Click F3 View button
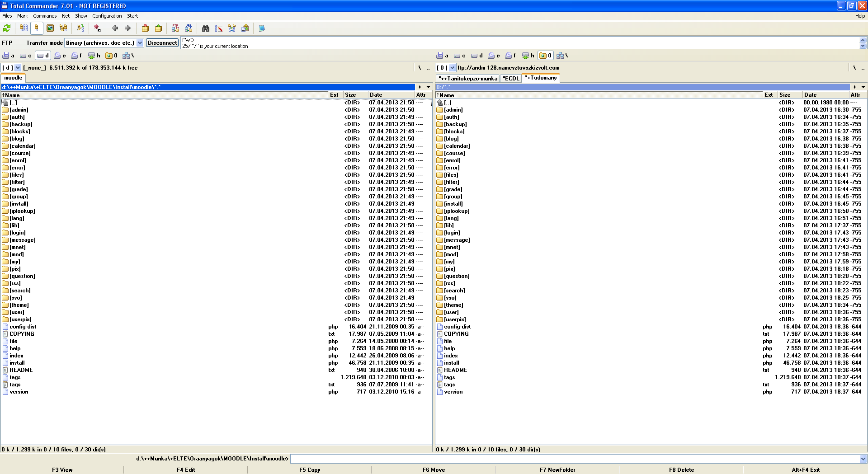The height and width of the screenshot is (474, 868). tap(62, 470)
